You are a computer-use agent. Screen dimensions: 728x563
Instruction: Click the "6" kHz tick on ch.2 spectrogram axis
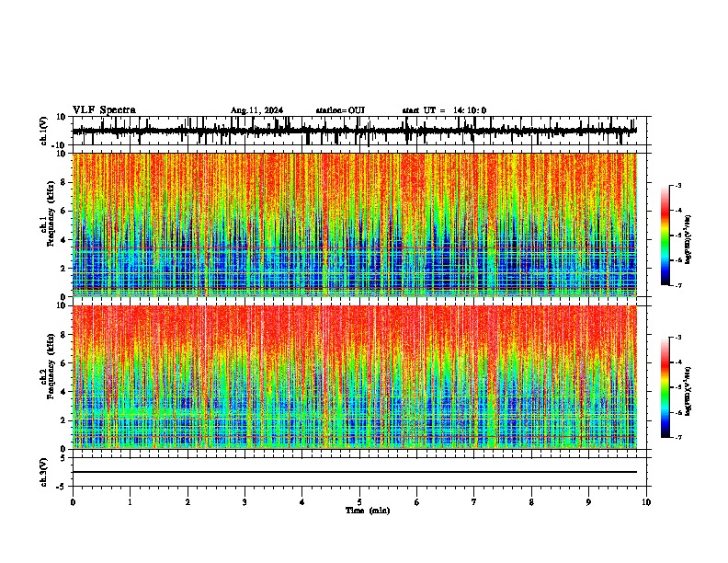coord(65,363)
